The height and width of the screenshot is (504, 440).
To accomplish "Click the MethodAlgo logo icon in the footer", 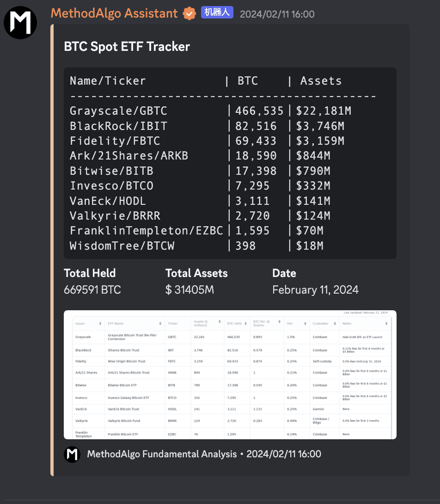I will pos(72,454).
